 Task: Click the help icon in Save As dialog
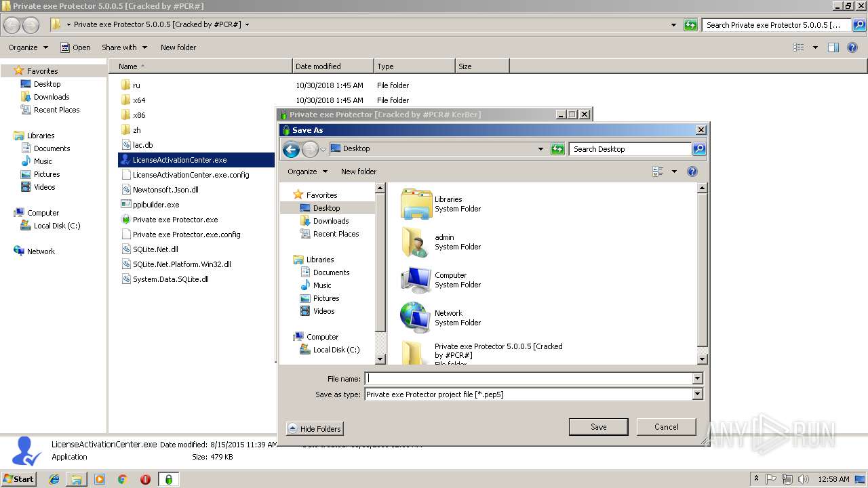pos(692,171)
